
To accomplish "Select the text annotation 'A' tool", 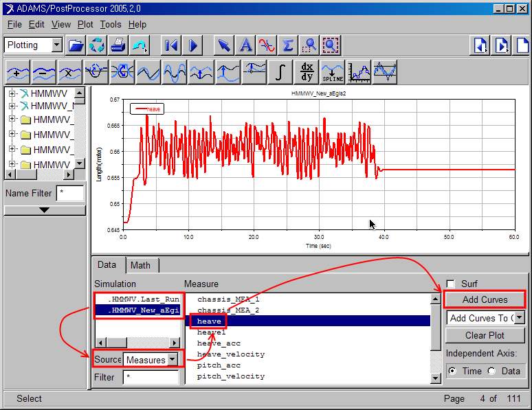I will pos(245,45).
